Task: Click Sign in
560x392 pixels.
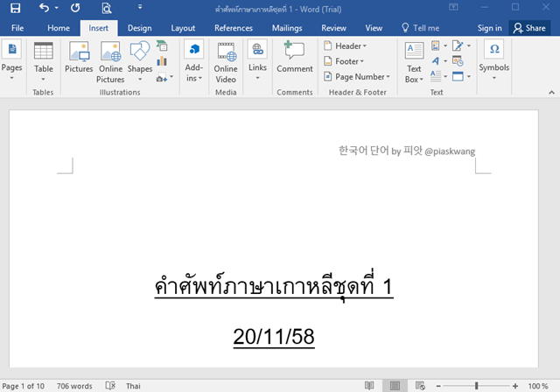Action: [490, 28]
